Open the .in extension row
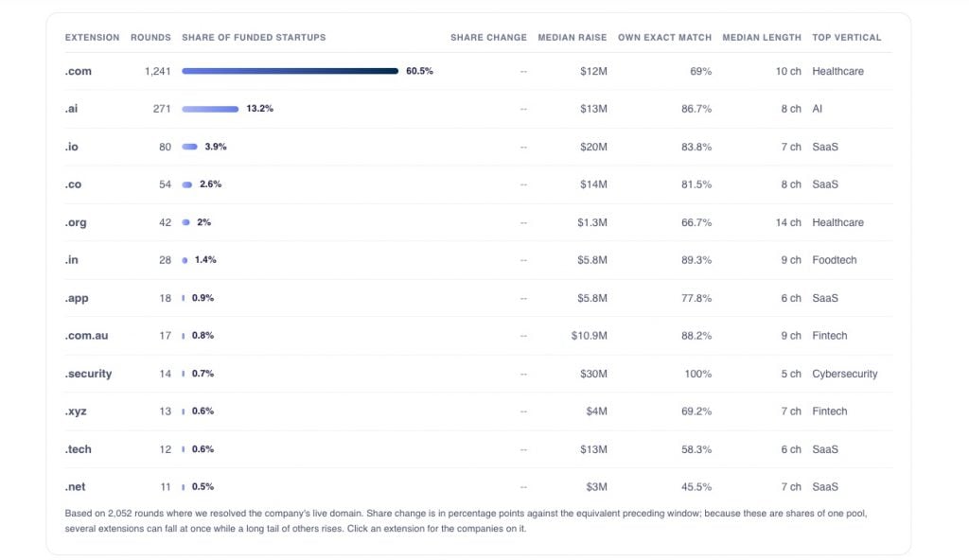The image size is (969, 560). click(478, 260)
